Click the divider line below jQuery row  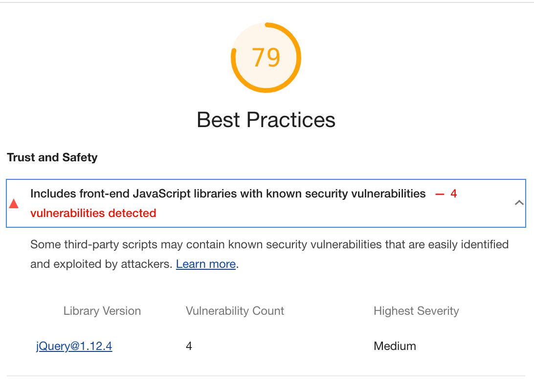pos(266,376)
